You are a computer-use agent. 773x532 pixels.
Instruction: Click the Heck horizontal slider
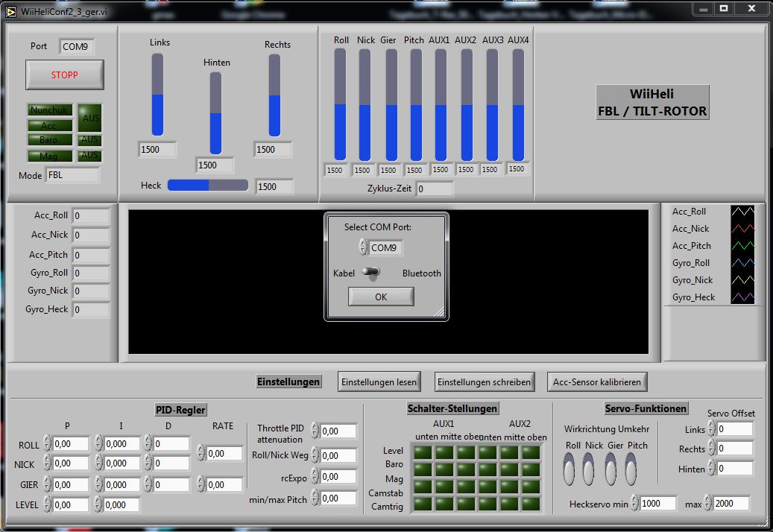tap(208, 186)
